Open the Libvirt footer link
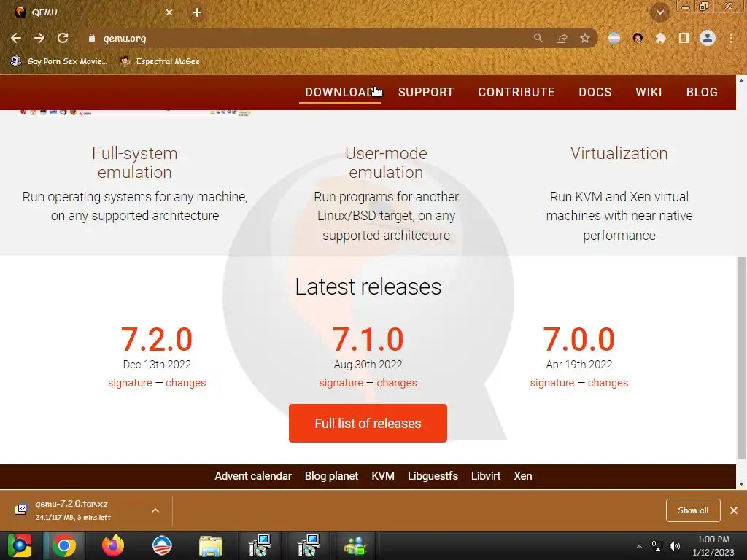The height and width of the screenshot is (560, 747). pos(486,476)
